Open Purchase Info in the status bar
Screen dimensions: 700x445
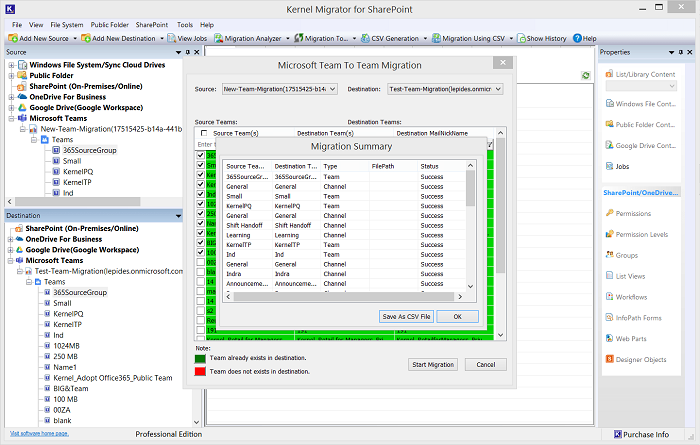tap(644, 435)
